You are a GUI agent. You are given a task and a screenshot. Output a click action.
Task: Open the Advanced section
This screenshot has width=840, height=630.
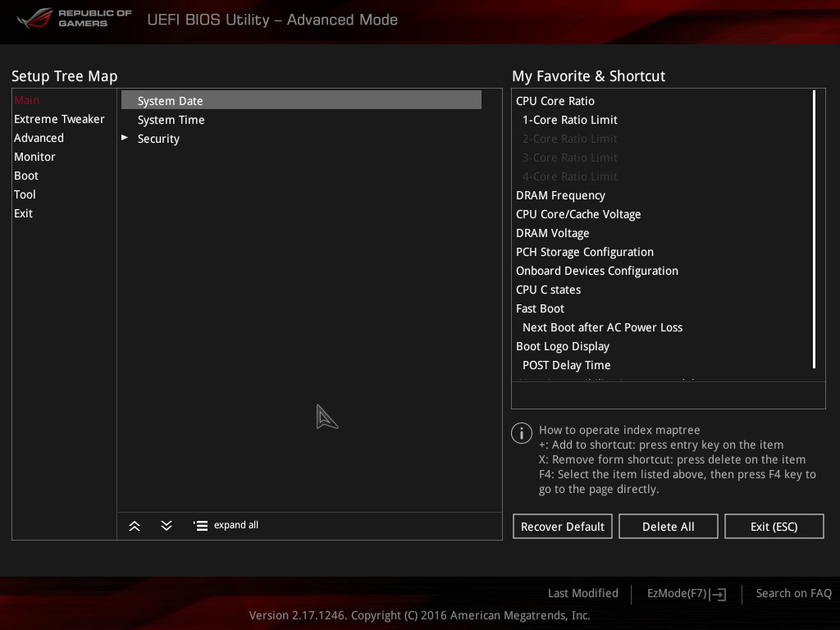click(x=39, y=138)
